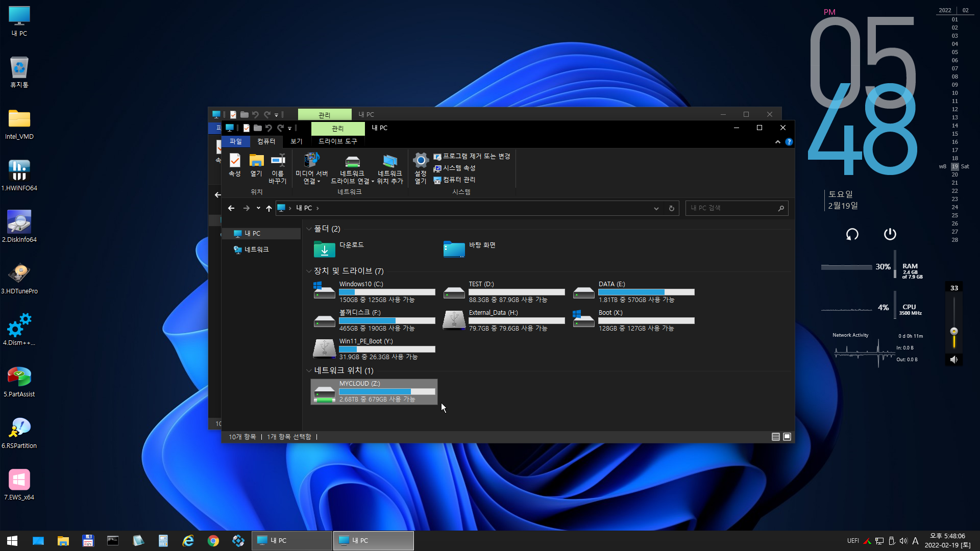Select the MYCLOUD (Z:) network drive
The height and width of the screenshot is (551, 980).
click(x=374, y=391)
